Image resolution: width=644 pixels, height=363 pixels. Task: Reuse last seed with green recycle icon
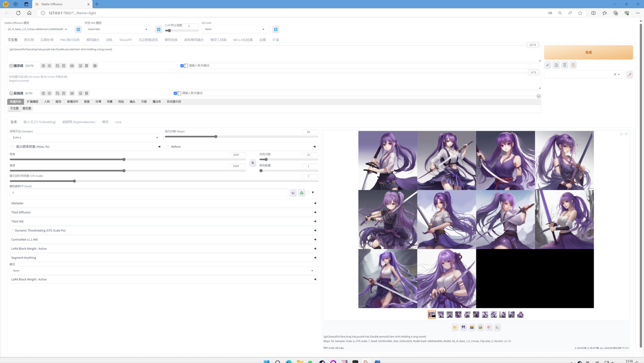coord(302,193)
